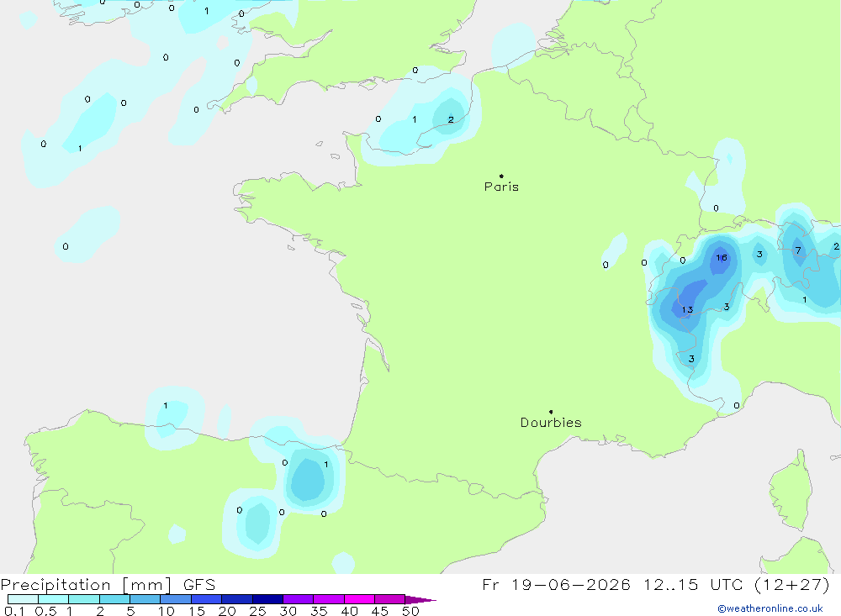Select legend swatch between 5 and 10
The width and height of the screenshot is (841, 616).
tap(145, 599)
